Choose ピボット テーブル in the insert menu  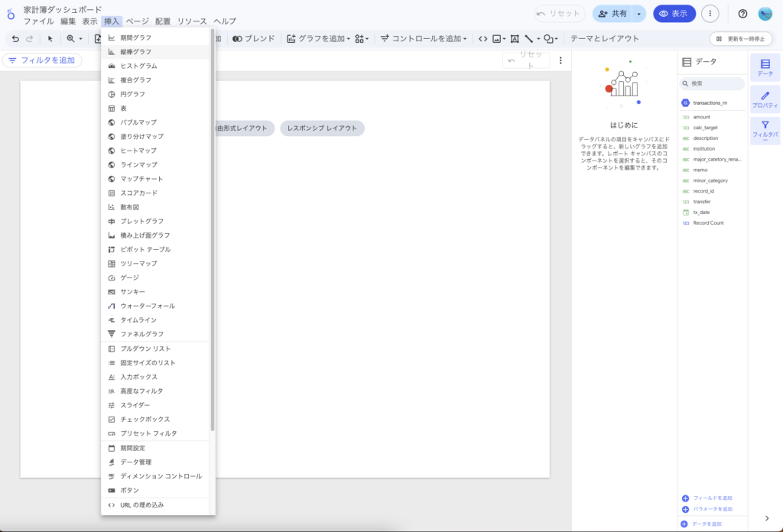(145, 249)
